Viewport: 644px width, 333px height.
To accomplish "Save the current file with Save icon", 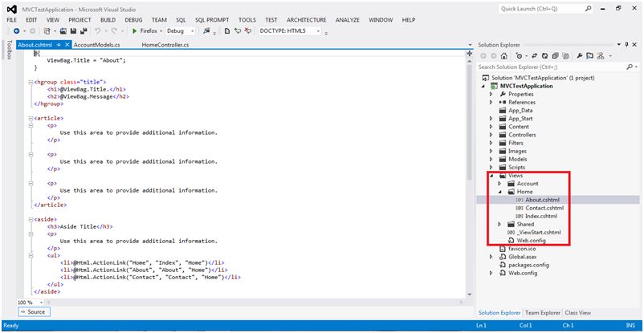I will [x=73, y=30].
